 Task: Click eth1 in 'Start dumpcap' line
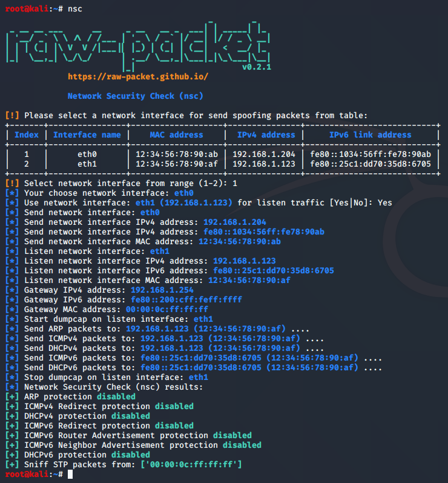point(203,319)
